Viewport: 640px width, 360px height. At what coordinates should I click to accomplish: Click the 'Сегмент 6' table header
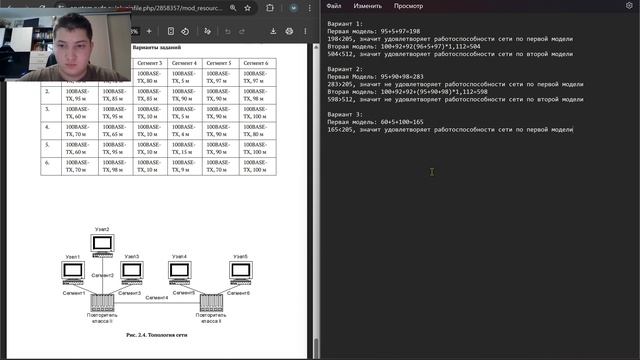coord(256,63)
